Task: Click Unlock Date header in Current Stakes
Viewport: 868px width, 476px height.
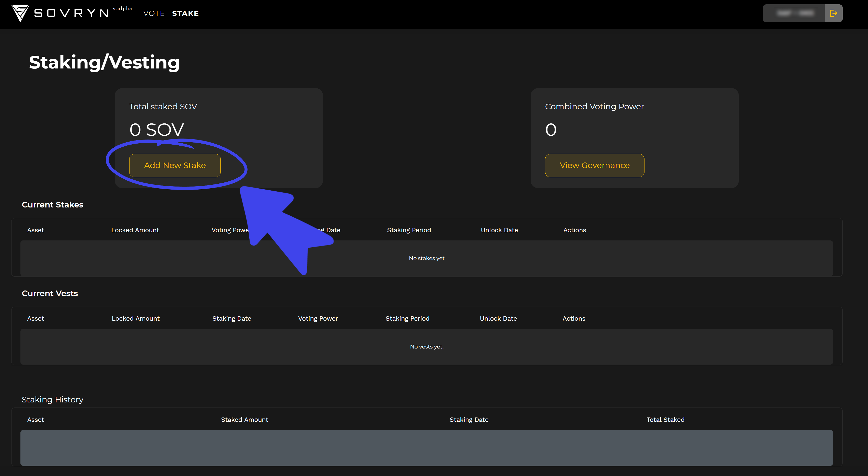Action: click(499, 230)
